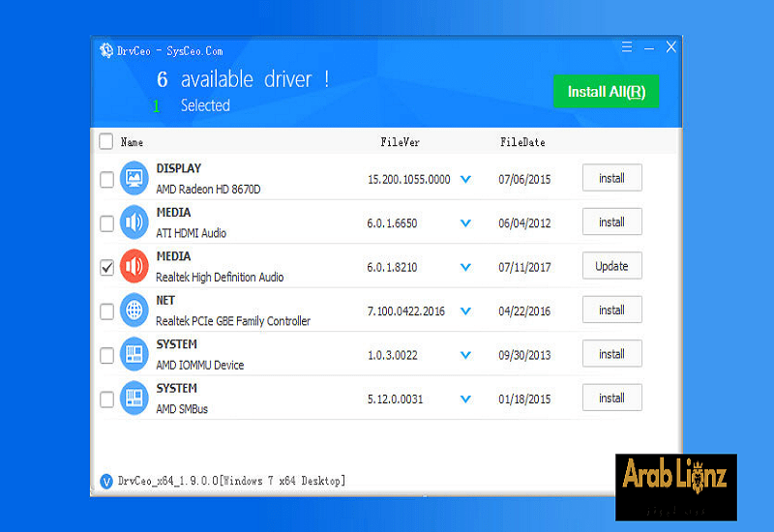Close the DrvCeo window

pyautogui.click(x=670, y=47)
